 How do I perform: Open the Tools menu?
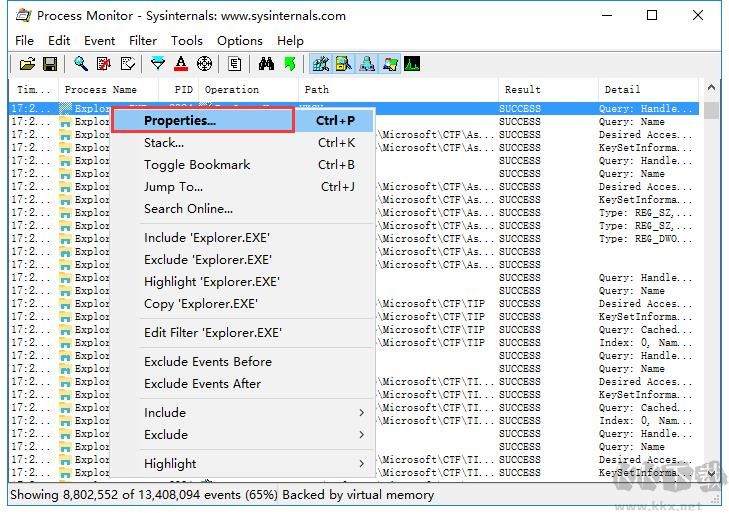click(186, 41)
